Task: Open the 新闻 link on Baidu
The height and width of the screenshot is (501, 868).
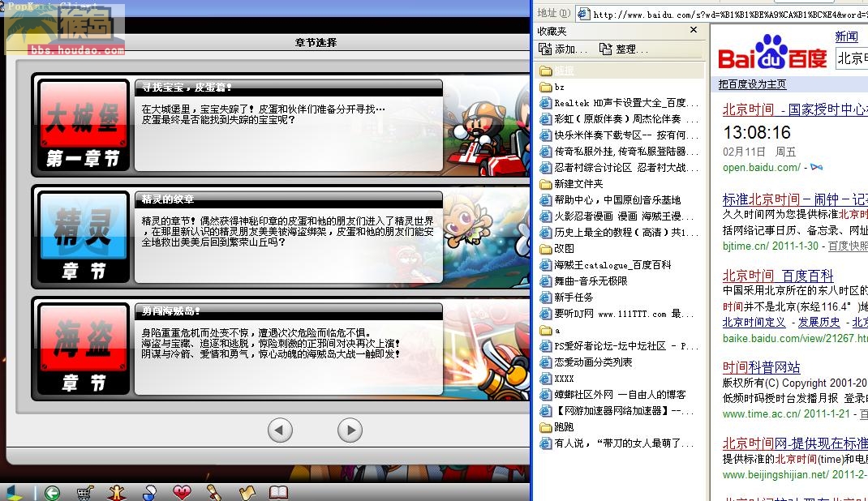Action: pyautogui.click(x=846, y=36)
